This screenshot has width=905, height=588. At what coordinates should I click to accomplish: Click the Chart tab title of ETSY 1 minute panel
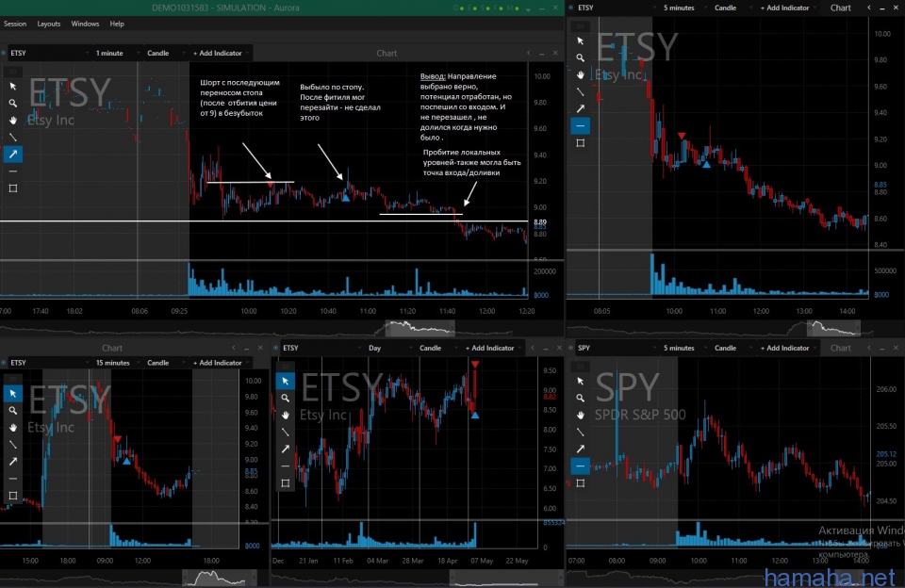pos(387,53)
